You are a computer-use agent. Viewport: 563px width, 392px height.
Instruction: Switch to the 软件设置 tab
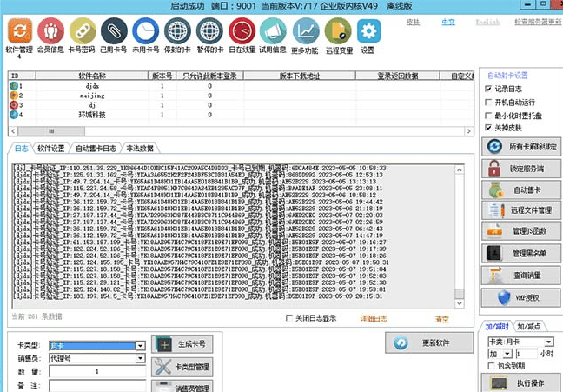[x=52, y=149]
